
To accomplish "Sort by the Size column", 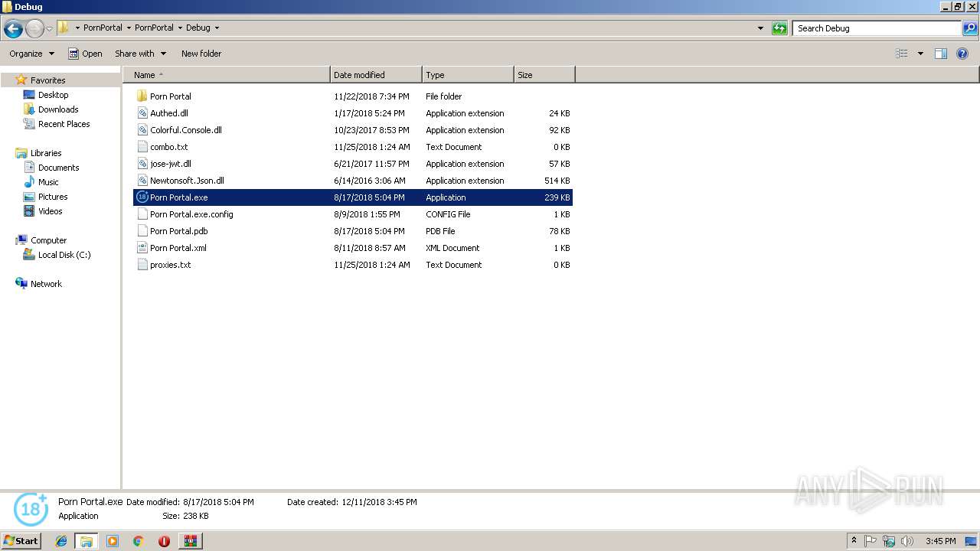I will [544, 75].
